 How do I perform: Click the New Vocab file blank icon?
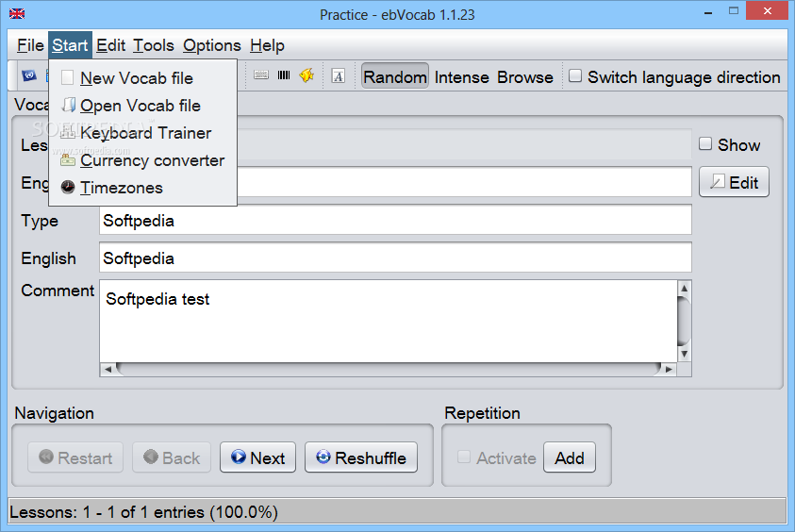(68, 78)
